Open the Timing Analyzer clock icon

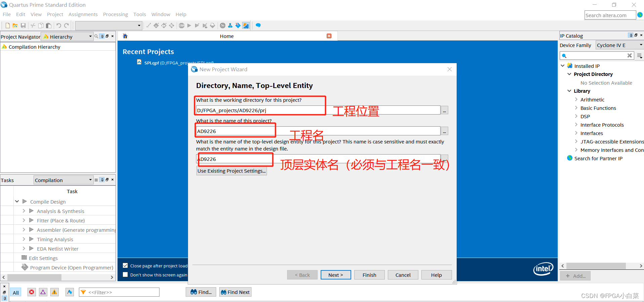pos(222,26)
